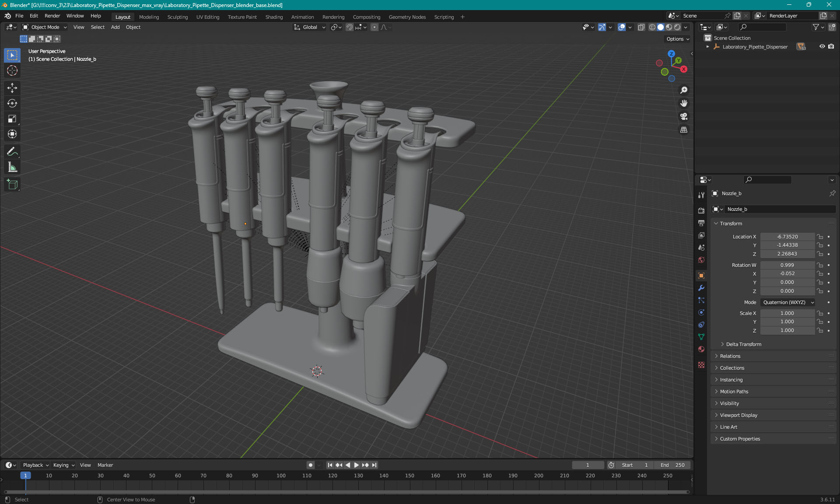Image resolution: width=840 pixels, height=504 pixels.
Task: Switch to the Shading workspace tab
Action: tap(273, 16)
